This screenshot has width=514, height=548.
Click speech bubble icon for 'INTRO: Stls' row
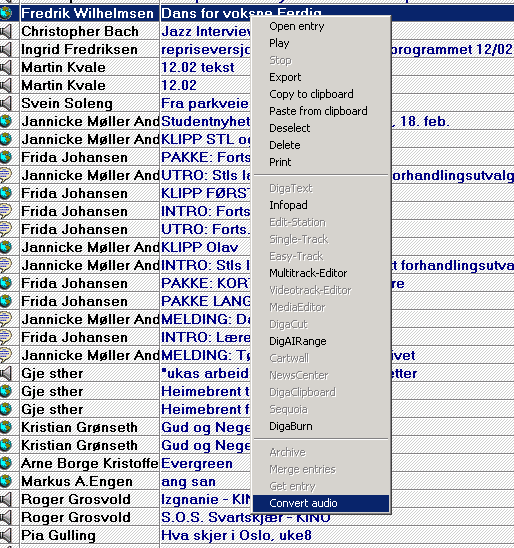pyautogui.click(x=6, y=265)
